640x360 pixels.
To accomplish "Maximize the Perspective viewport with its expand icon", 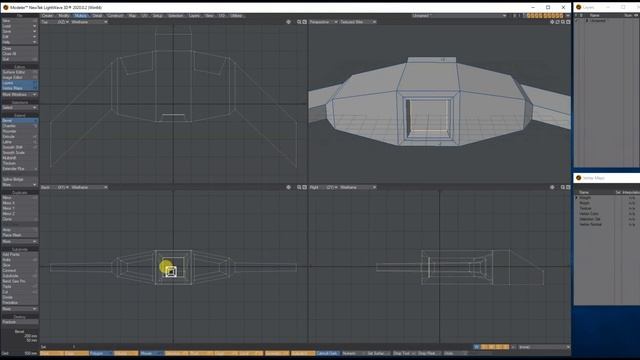I will point(568,22).
